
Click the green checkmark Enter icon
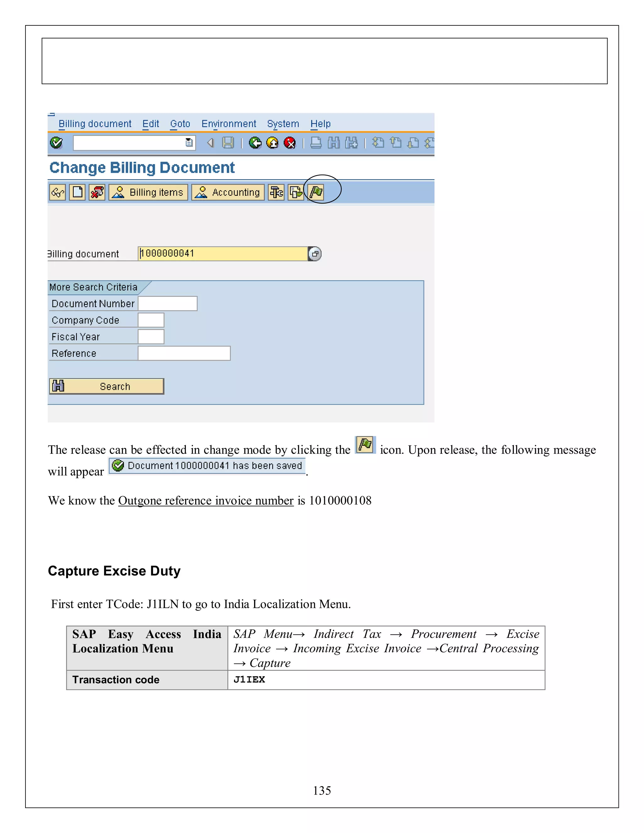point(56,143)
